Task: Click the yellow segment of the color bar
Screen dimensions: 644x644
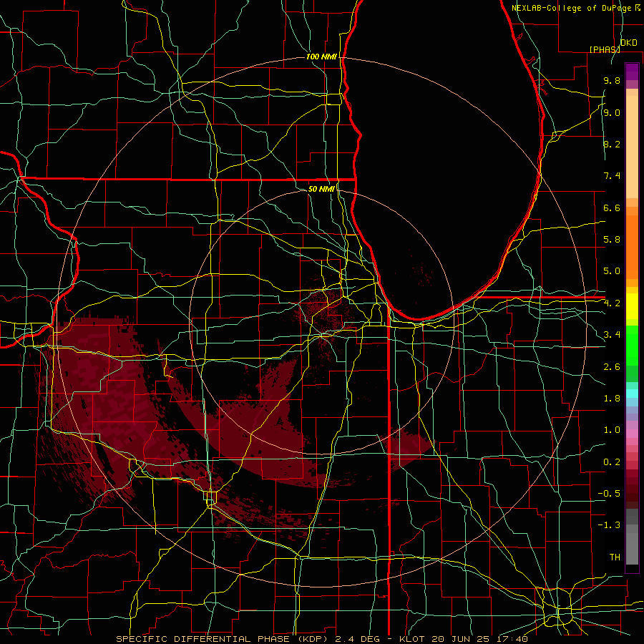Action: pos(632,306)
